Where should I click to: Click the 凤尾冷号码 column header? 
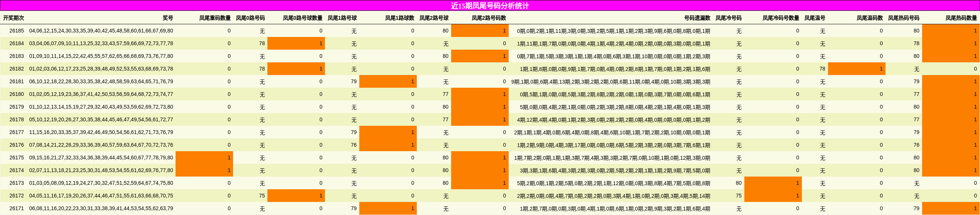click(729, 18)
